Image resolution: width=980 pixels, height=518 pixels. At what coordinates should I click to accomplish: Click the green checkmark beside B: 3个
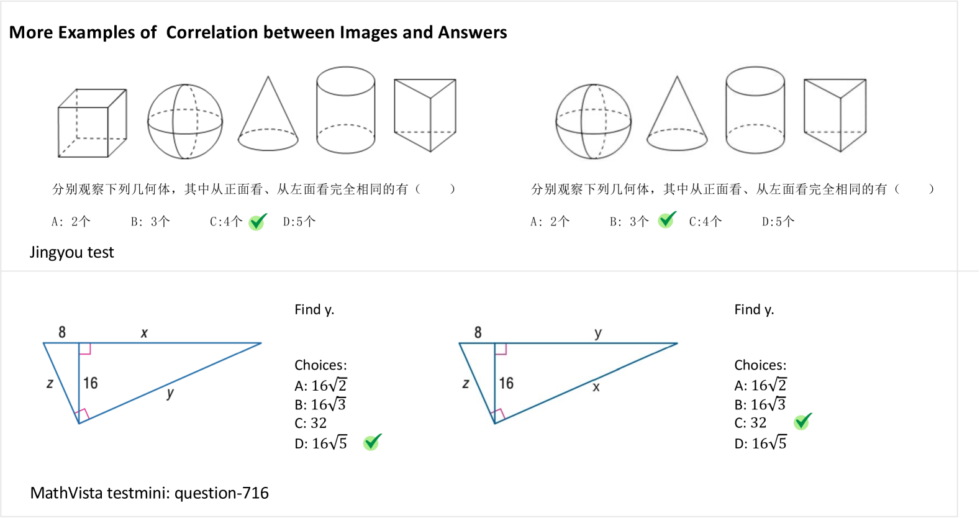667,220
